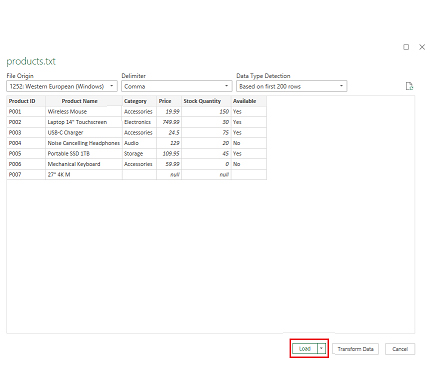This screenshot has height=384, width=430.
Task: Click the Transform Data button
Action: pyautogui.click(x=355, y=349)
